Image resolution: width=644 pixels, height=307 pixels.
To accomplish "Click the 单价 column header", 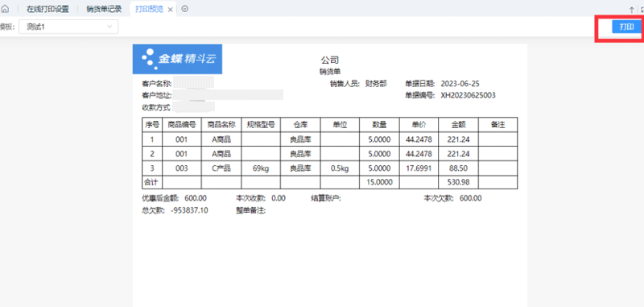I will [419, 125].
